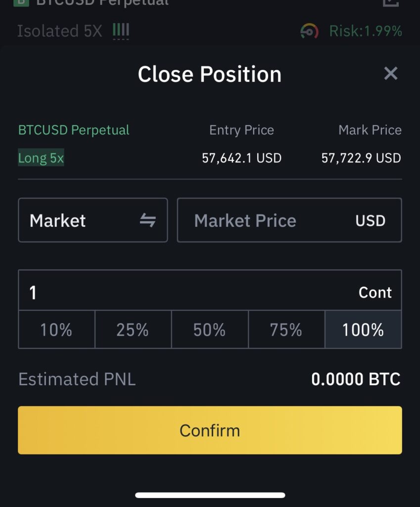Image resolution: width=420 pixels, height=507 pixels.
Task: Close the Close Position dialog
Action: point(391,73)
